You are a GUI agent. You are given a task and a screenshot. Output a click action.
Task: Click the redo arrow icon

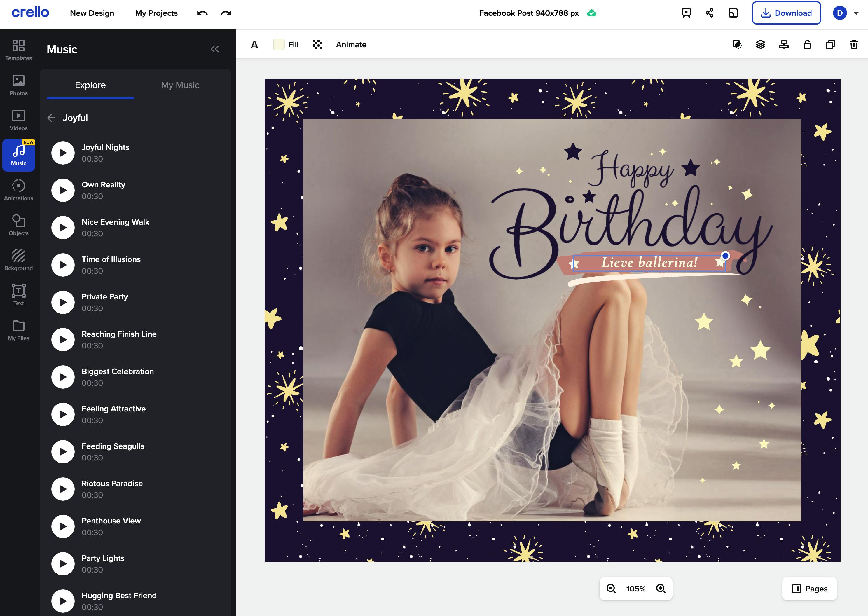click(226, 13)
